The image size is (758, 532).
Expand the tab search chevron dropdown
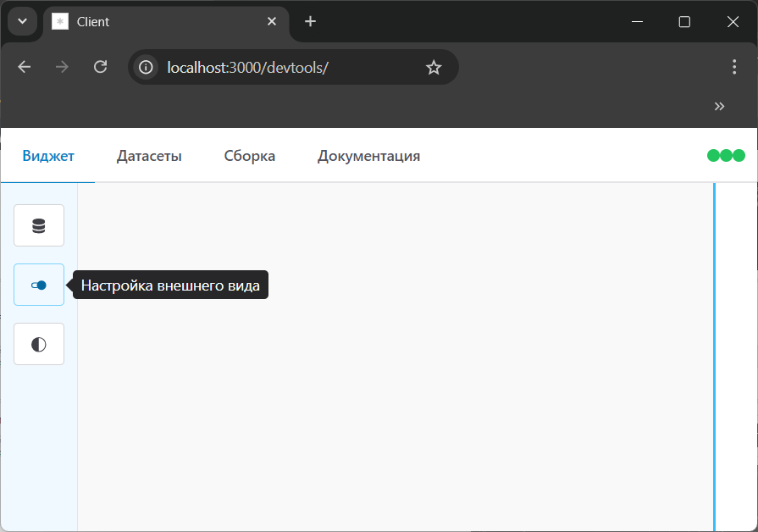click(23, 21)
